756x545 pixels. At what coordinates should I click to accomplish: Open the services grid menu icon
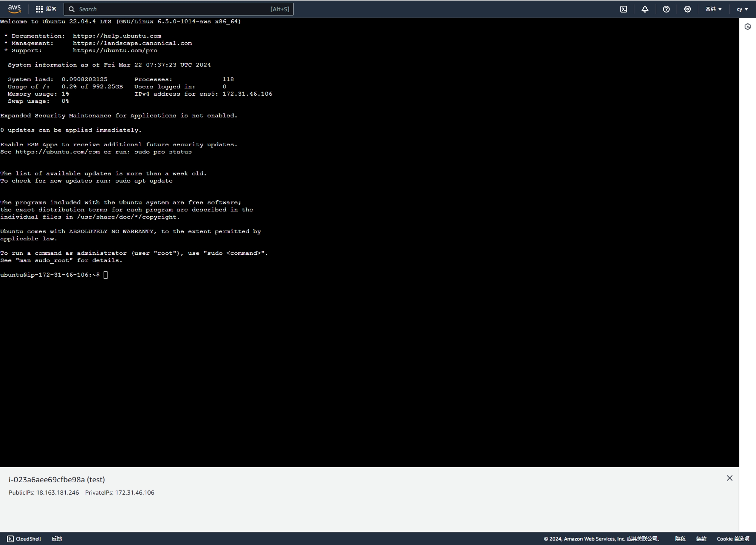click(39, 9)
